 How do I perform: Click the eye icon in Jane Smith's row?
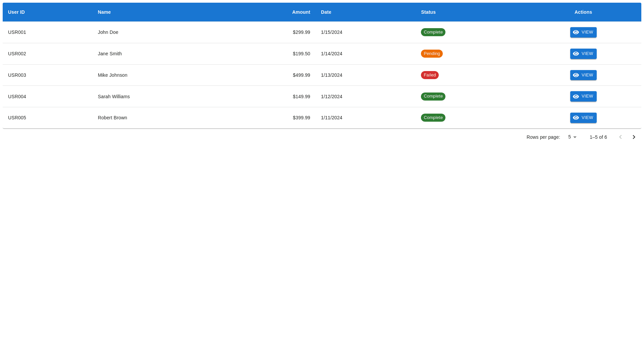[x=576, y=54]
